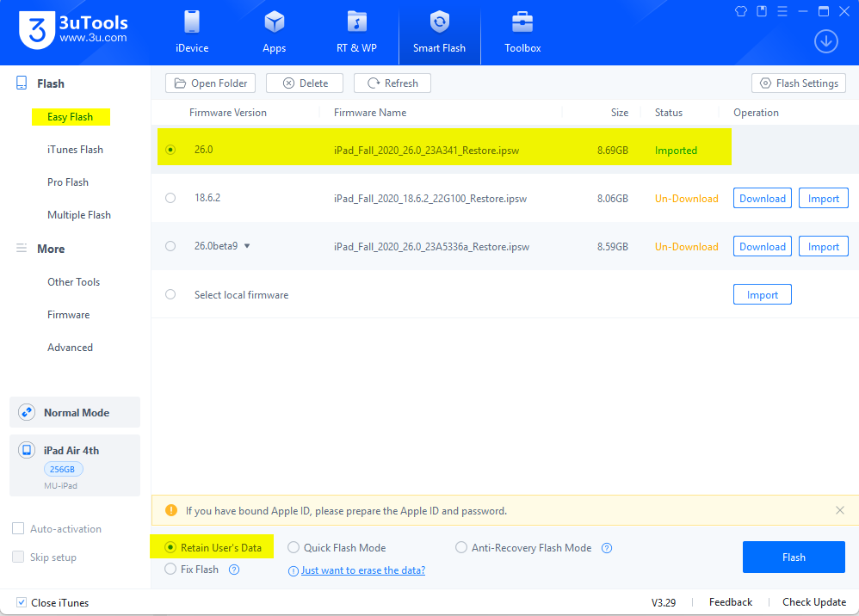This screenshot has width=859, height=616.
Task: Click the Flash Settings gear icon
Action: tap(765, 83)
